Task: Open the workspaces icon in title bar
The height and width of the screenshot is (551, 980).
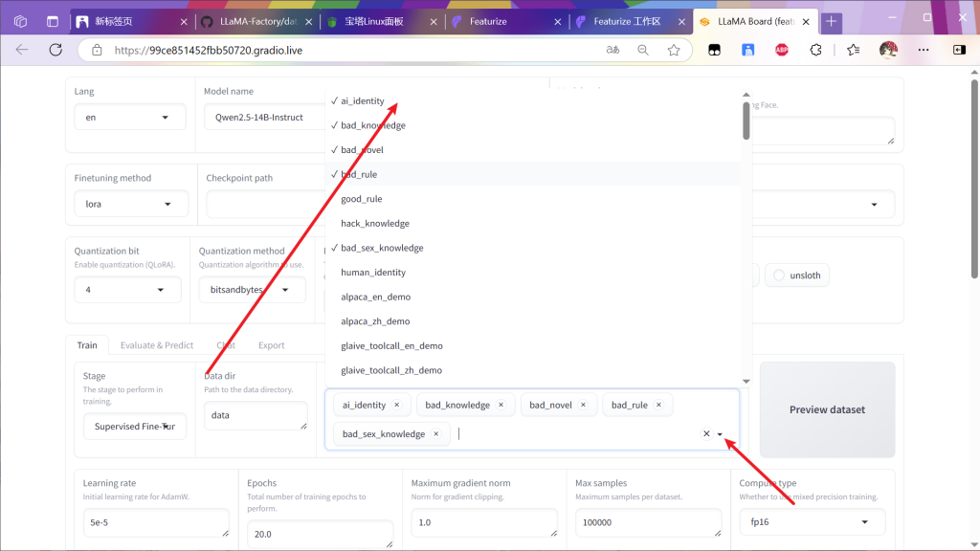Action: point(21,22)
